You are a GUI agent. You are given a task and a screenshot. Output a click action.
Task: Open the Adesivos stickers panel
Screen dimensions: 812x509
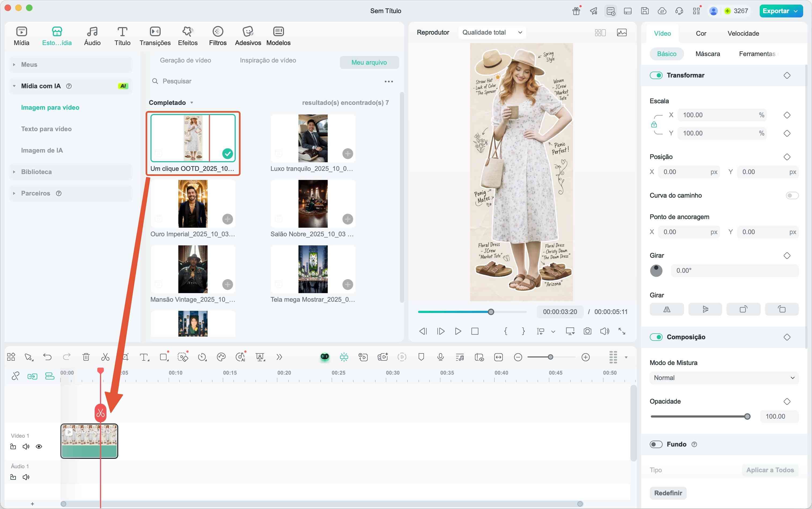(248, 36)
